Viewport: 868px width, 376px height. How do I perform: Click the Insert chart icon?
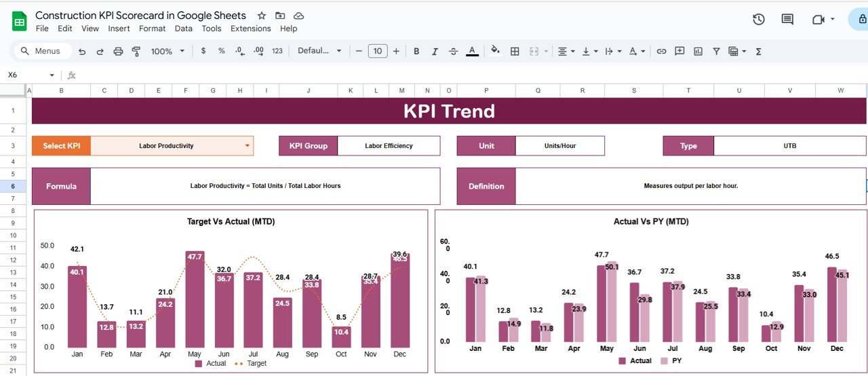698,52
